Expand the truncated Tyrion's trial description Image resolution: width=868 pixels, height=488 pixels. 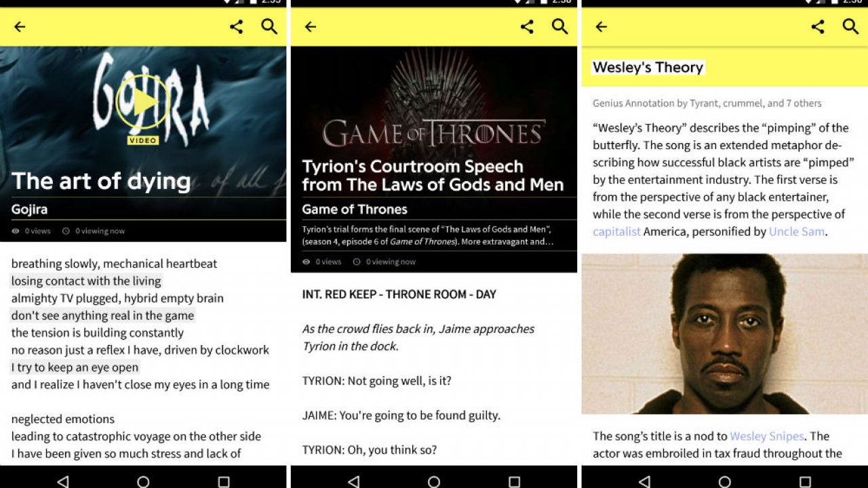pos(427,235)
